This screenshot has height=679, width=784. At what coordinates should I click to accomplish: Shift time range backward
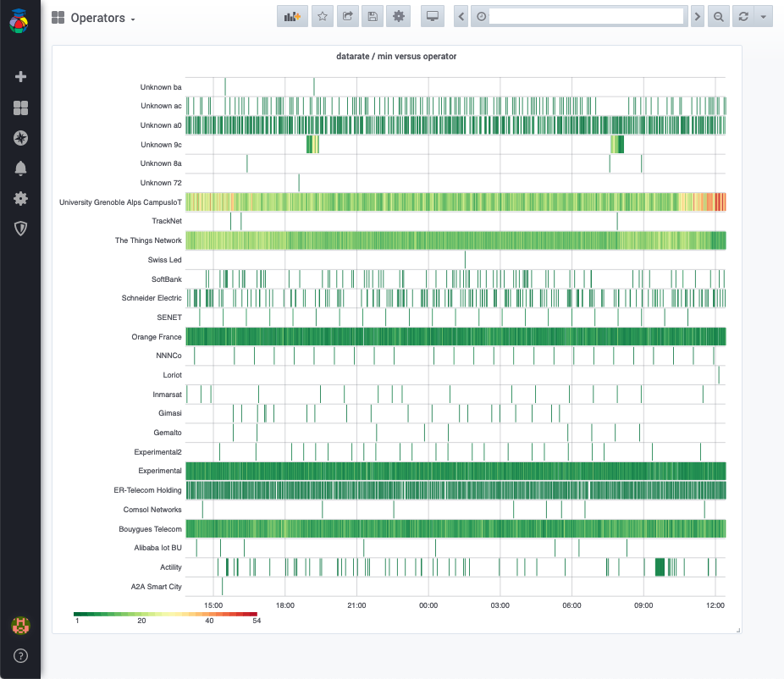point(461,16)
